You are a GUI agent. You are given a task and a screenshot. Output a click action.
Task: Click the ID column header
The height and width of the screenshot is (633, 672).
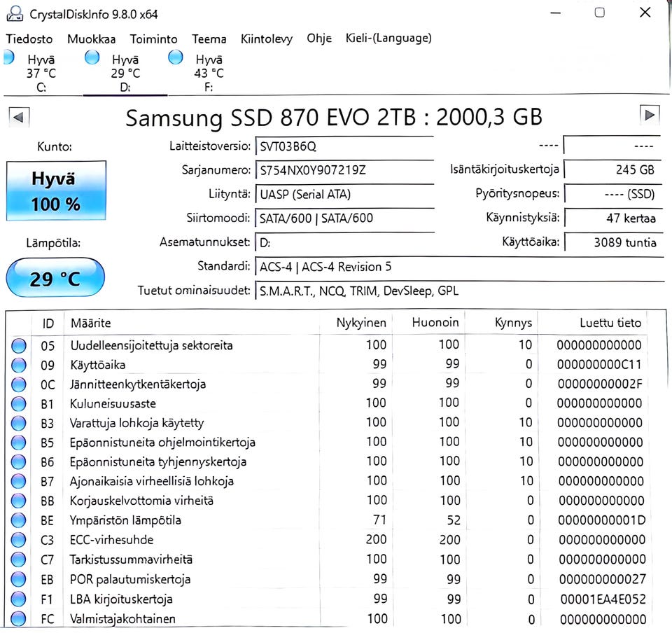[48, 323]
